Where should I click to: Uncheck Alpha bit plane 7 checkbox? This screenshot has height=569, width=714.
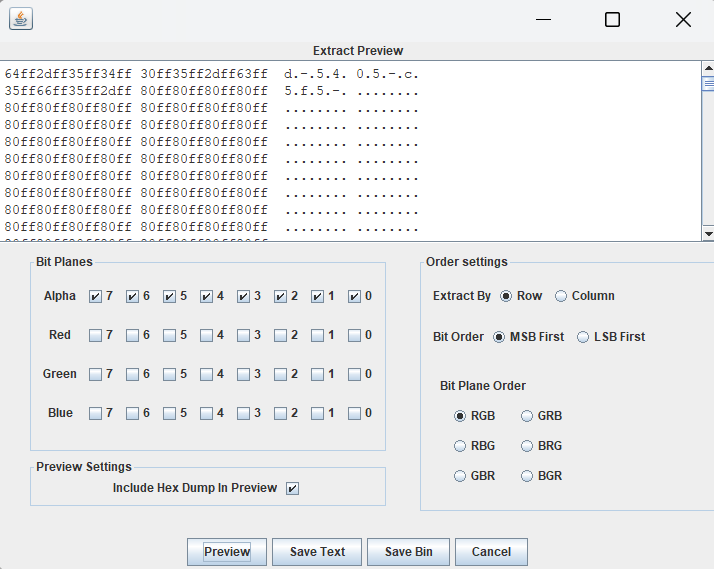(95, 296)
